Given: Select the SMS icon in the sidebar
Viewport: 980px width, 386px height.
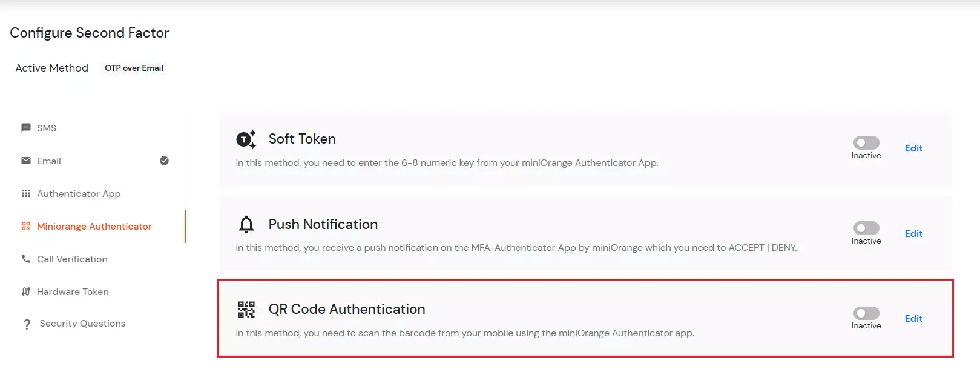Looking at the screenshot, I should pos(25,128).
